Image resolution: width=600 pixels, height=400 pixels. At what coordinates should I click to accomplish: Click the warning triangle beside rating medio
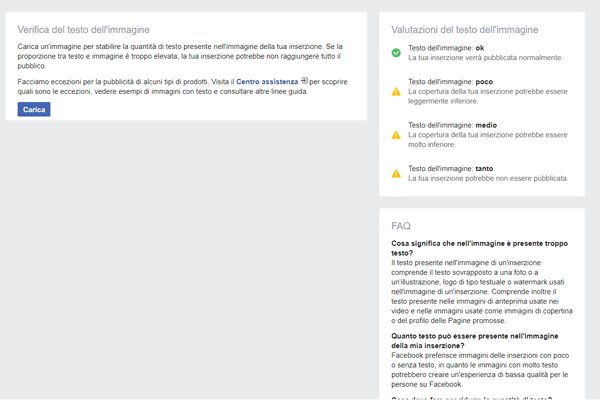pyautogui.click(x=396, y=134)
